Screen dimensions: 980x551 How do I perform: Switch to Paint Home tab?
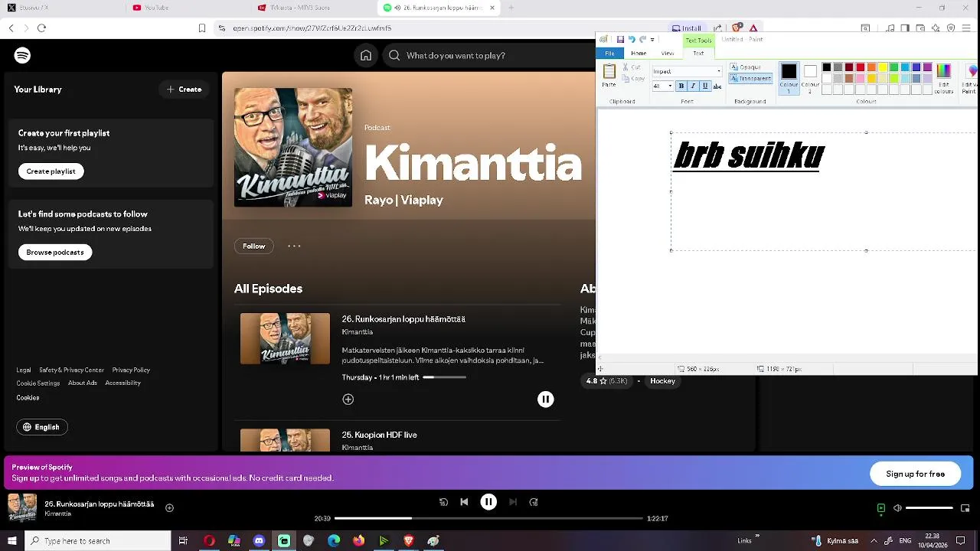(639, 53)
